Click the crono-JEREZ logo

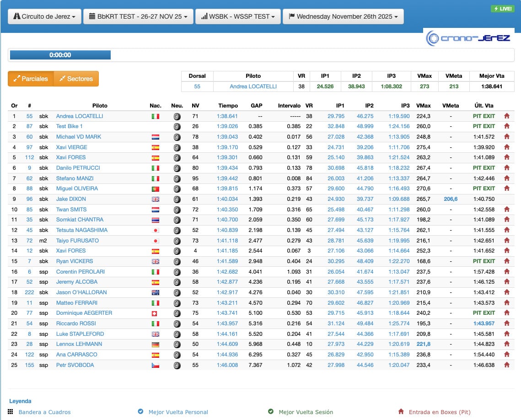pos(468,38)
